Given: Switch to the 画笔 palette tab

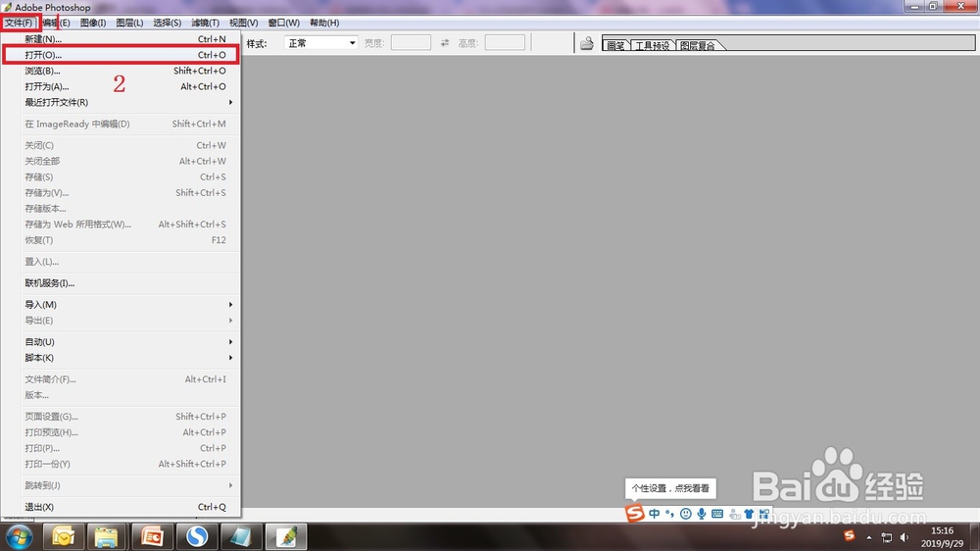Looking at the screenshot, I should (615, 45).
